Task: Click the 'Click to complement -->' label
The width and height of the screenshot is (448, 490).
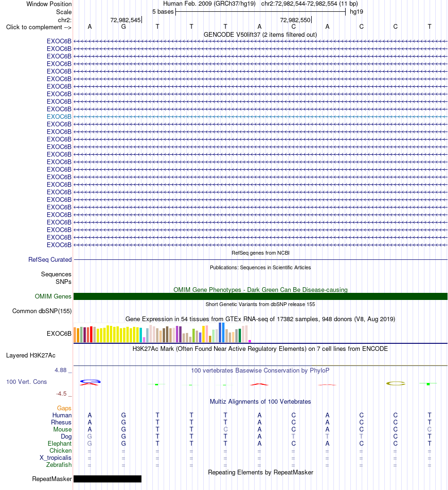Action: point(39,27)
